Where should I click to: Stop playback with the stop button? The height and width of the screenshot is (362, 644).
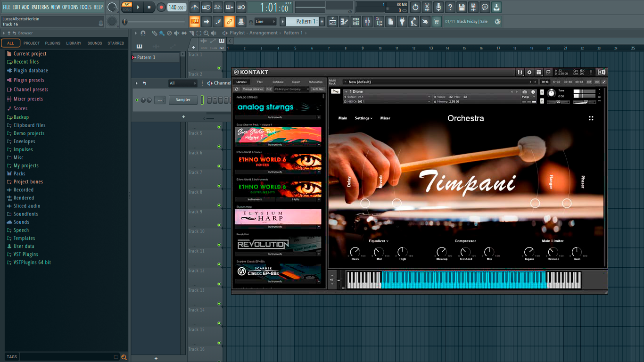click(x=149, y=7)
